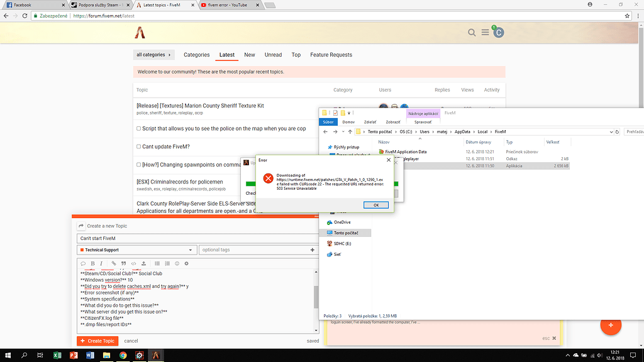Open Word from the taskbar
644x362 pixels.
[x=90, y=356]
